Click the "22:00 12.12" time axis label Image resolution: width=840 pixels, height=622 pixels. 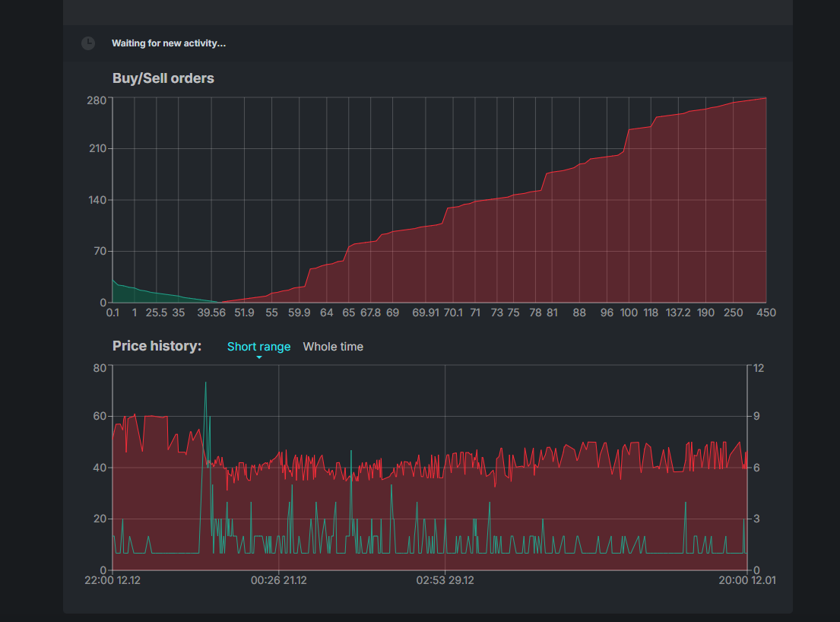coord(113,580)
